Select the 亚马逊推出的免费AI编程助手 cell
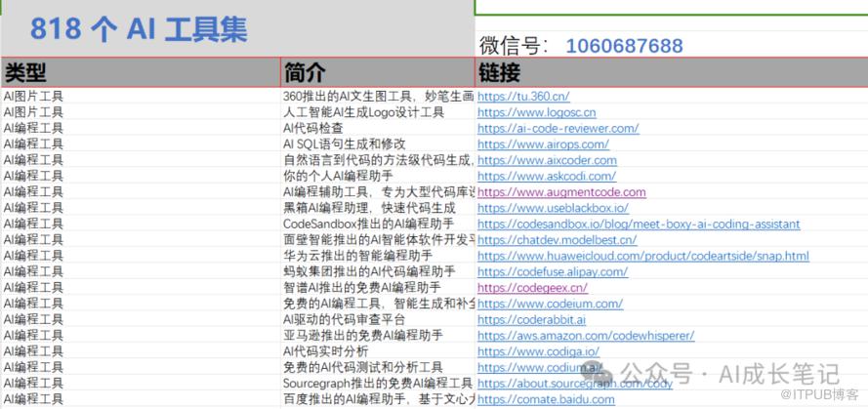Image resolution: width=868 pixels, height=409 pixels. coord(378,336)
